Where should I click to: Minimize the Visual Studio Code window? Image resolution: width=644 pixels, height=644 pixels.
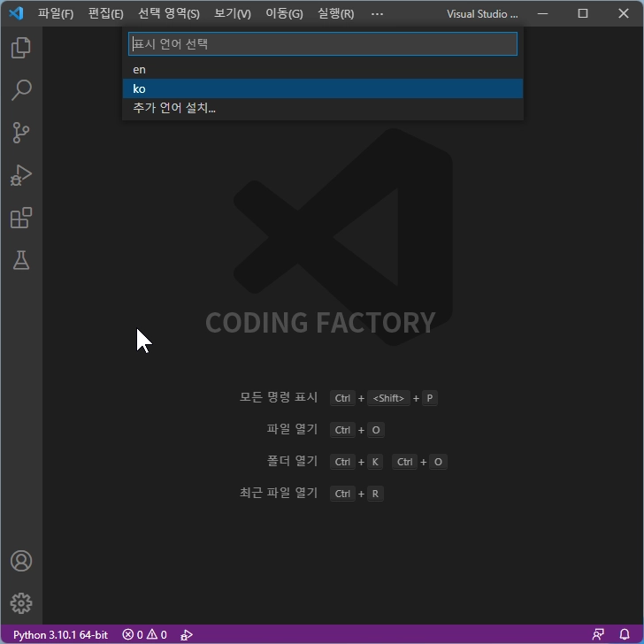[542, 13]
